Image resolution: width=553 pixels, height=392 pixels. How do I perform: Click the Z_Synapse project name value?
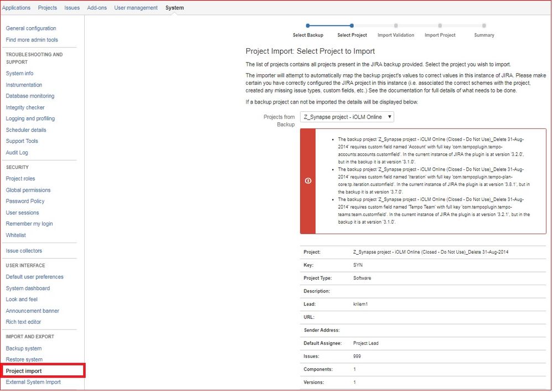point(431,252)
